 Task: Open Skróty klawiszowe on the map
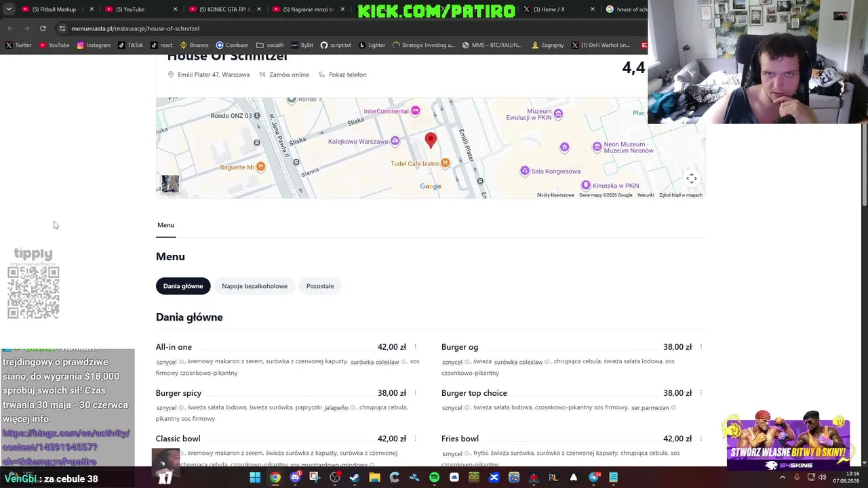click(555, 195)
